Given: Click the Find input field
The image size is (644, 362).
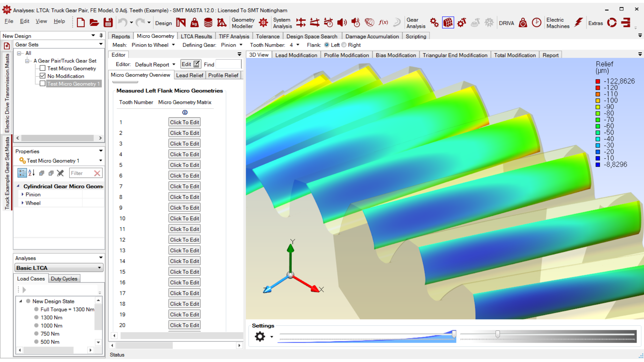Looking at the screenshot, I should [x=228, y=64].
